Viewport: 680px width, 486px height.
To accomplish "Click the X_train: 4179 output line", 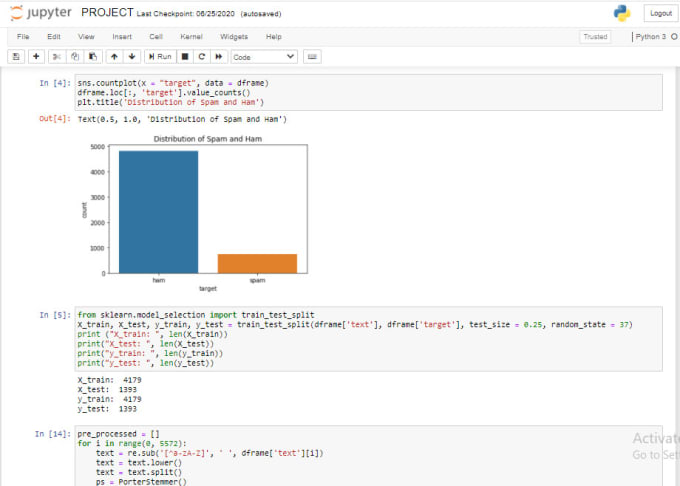I will (x=109, y=380).
